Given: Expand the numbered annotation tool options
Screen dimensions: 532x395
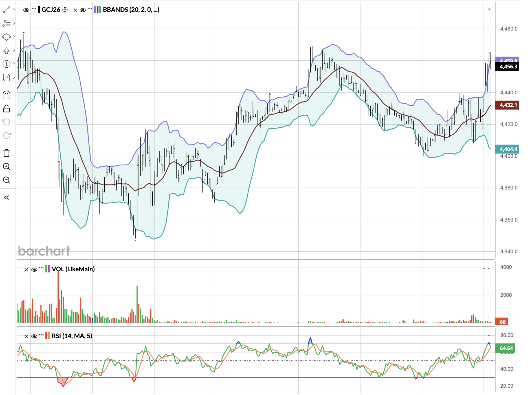Looking at the screenshot, I should [x=14, y=64].
